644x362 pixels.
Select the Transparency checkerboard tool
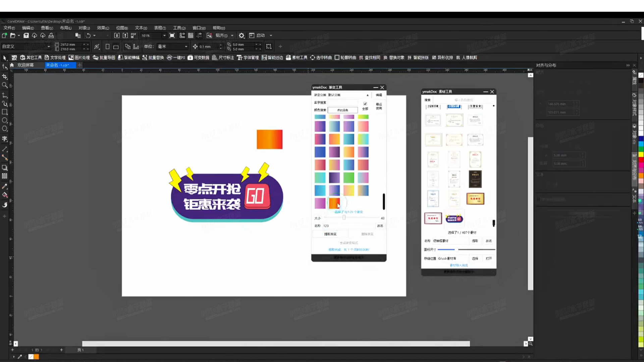pyautogui.click(x=5, y=176)
